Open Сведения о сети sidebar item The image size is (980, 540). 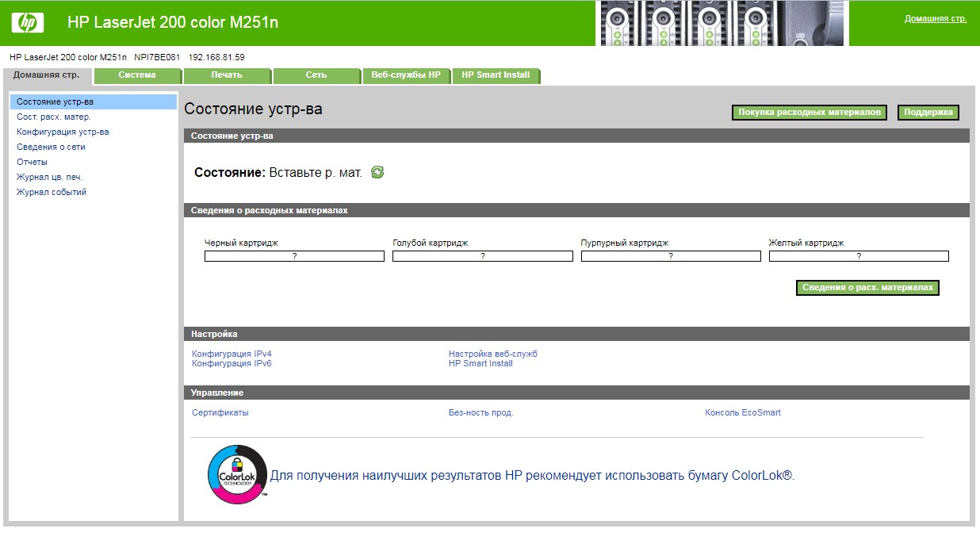click(x=51, y=147)
